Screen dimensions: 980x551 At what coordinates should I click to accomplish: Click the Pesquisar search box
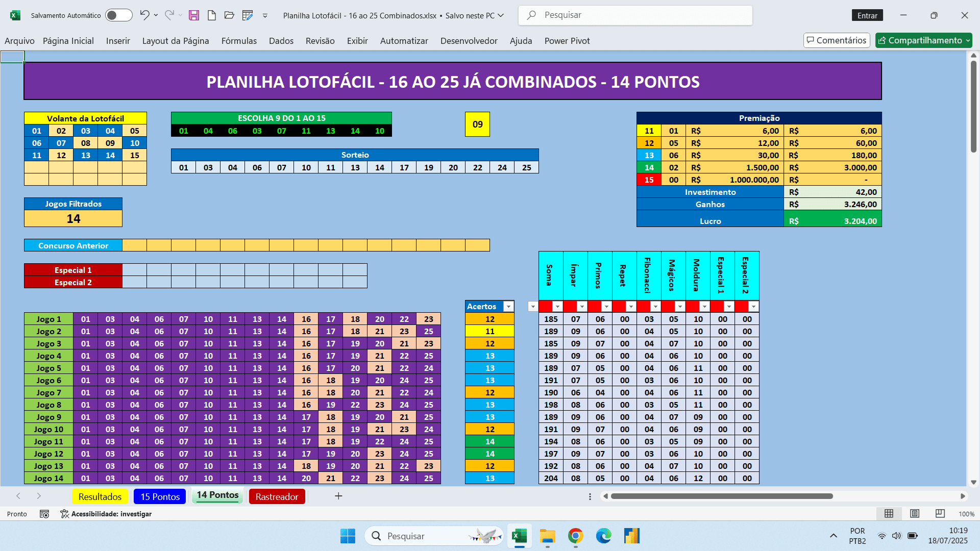[635, 15]
